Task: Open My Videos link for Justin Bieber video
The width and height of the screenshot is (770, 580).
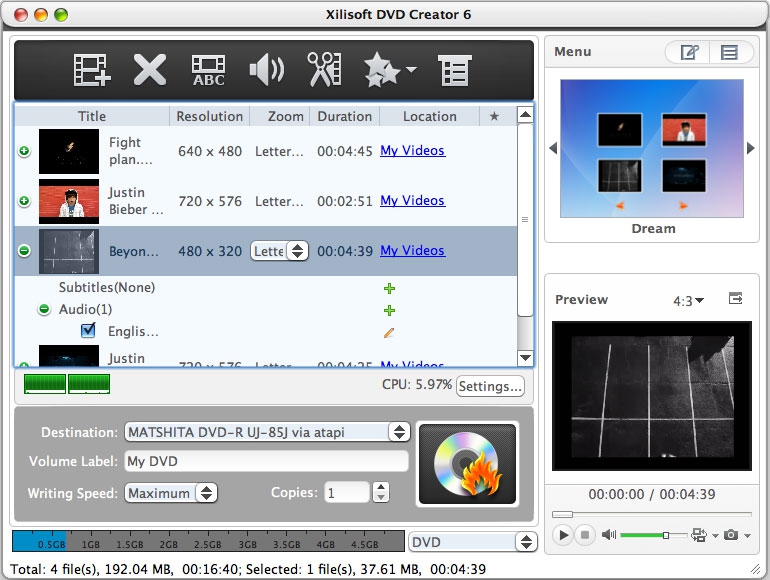Action: coord(412,201)
